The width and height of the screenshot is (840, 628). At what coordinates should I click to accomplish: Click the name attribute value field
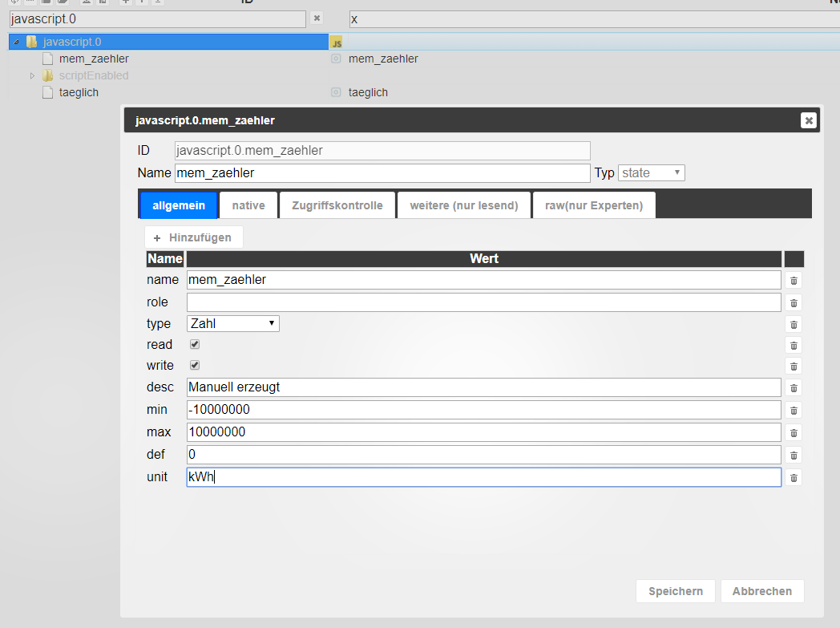click(484, 280)
